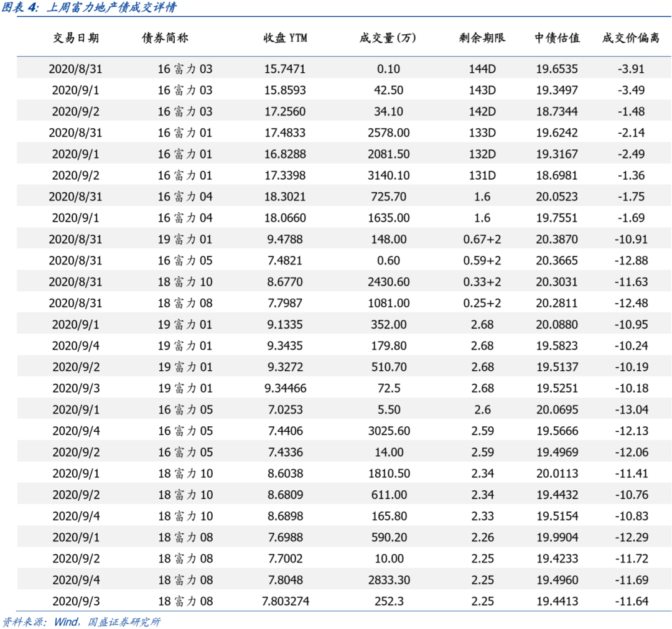Select the 成交量(万) column header
This screenshot has height=629, width=672.
point(388,38)
